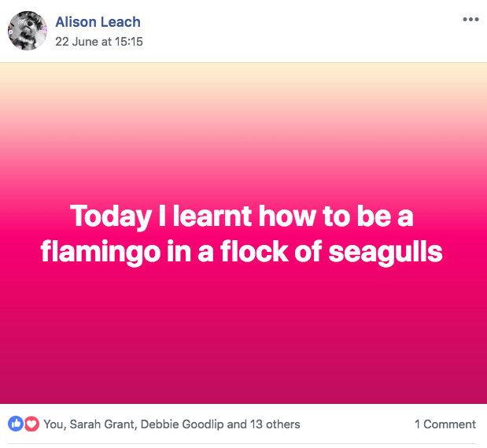Click Alison Leach's profile picture
This screenshot has height=448, width=487.
[28, 31]
